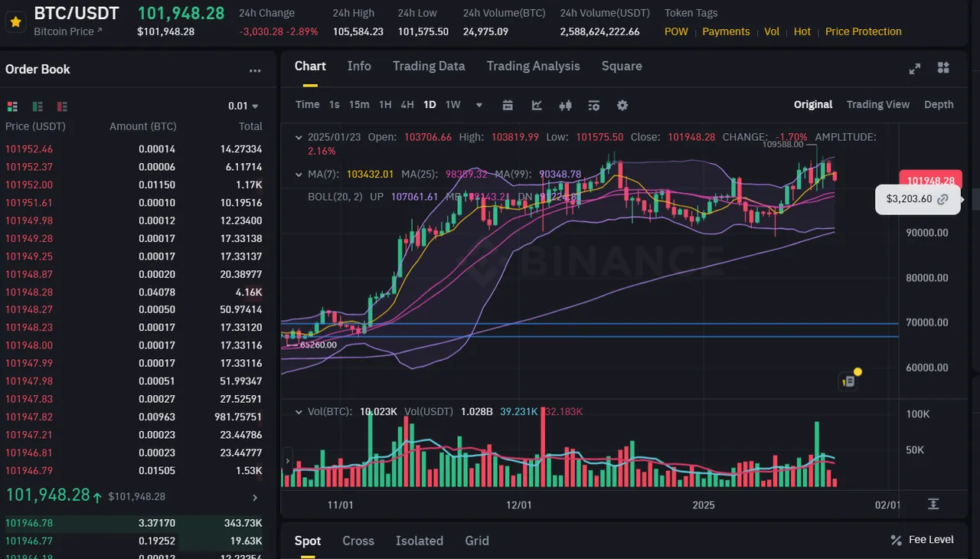Switch to the Original chart view
980x559 pixels.
(x=813, y=105)
